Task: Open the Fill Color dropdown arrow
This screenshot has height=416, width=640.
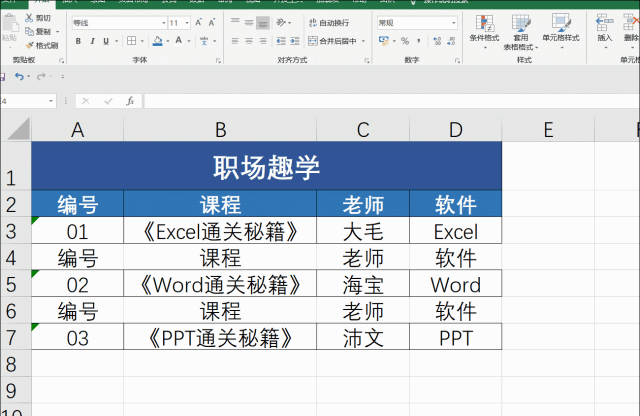Action: click(x=168, y=41)
